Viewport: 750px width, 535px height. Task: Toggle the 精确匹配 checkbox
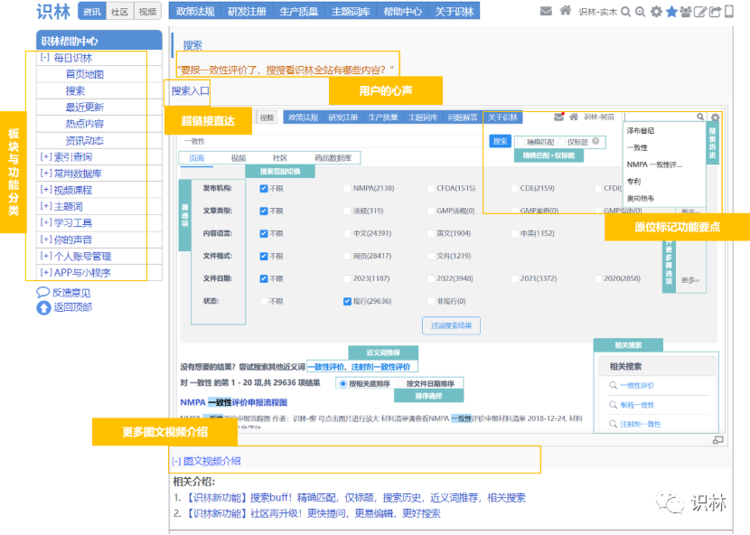[x=521, y=142]
